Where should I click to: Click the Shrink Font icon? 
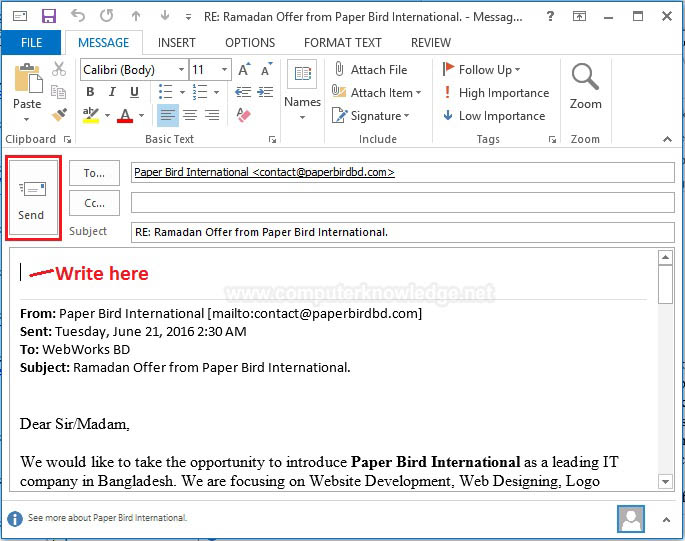pos(266,69)
